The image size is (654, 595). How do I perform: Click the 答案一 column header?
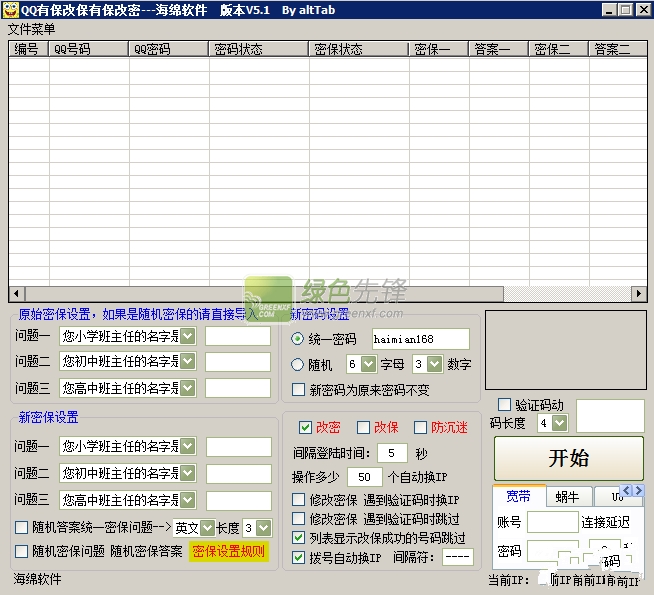coord(499,49)
